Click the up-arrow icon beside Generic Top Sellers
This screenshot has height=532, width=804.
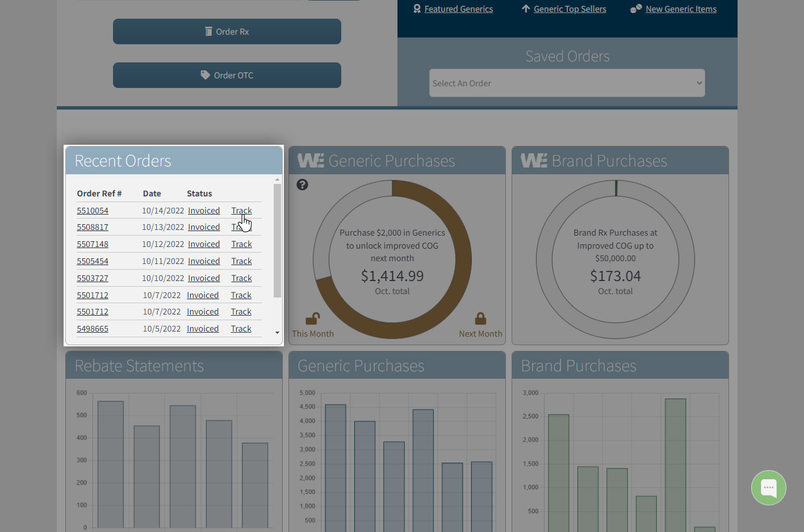[526, 9]
